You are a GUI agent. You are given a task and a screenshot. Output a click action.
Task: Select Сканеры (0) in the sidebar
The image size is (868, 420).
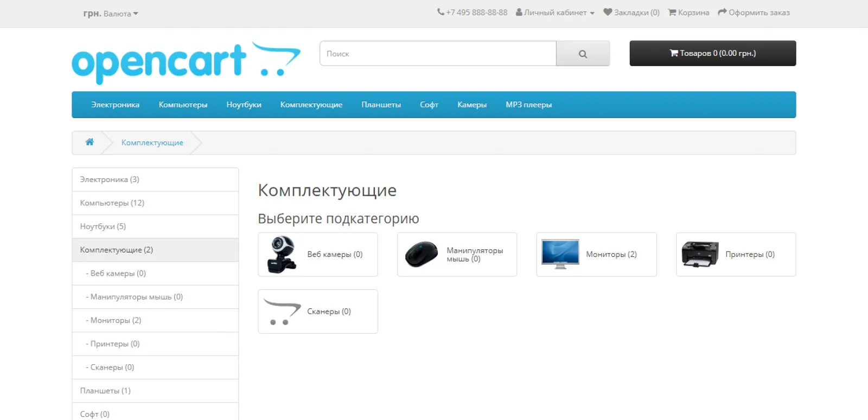pyautogui.click(x=155, y=367)
